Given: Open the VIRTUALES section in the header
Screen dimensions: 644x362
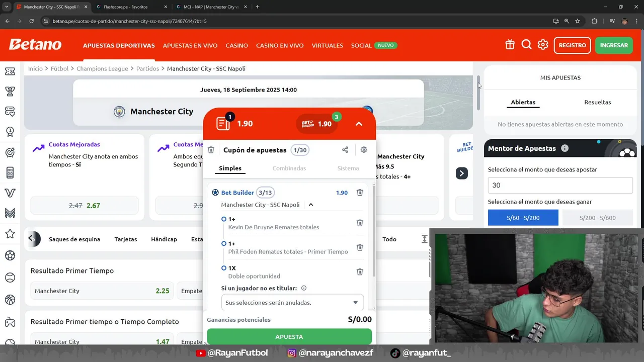Looking at the screenshot, I should [x=328, y=45].
